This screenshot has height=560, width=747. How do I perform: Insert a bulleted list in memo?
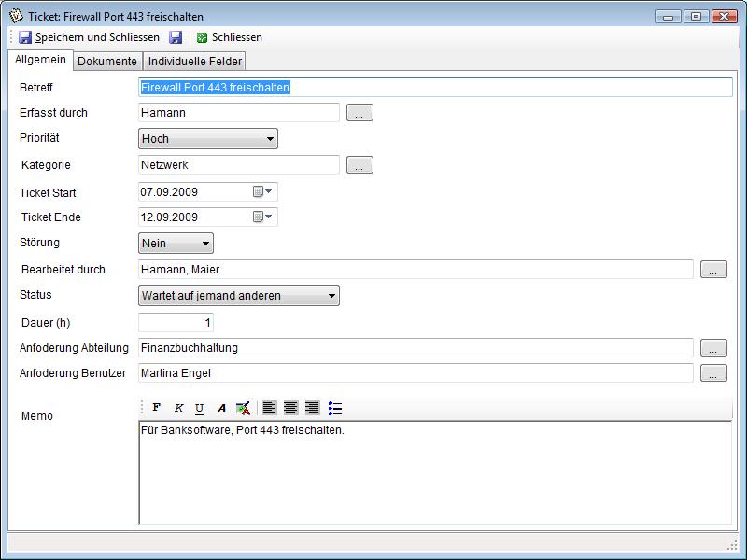tap(335, 408)
